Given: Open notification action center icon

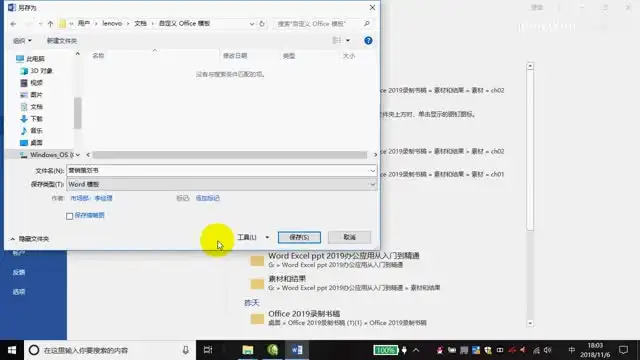Looking at the screenshot, I should pyautogui.click(x=623, y=350).
